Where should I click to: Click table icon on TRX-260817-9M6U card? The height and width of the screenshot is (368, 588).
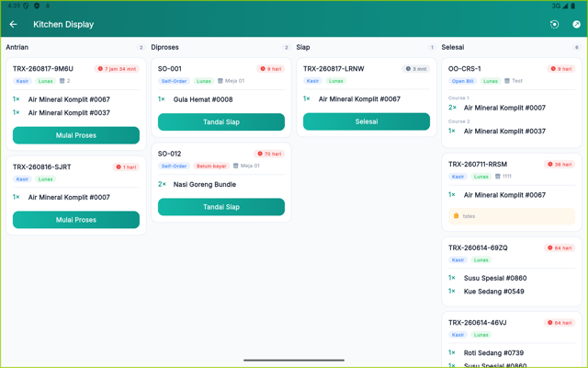click(62, 81)
